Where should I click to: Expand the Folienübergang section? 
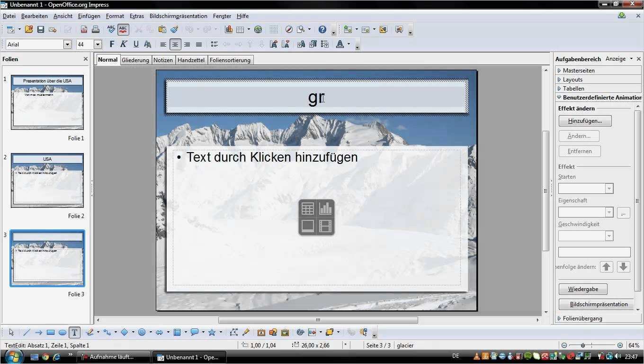pos(599,318)
